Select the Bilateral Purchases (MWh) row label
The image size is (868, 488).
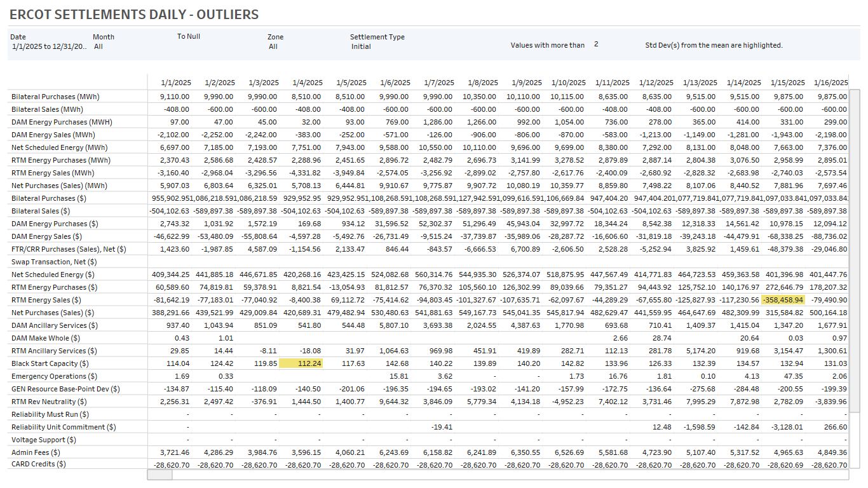pyautogui.click(x=56, y=97)
